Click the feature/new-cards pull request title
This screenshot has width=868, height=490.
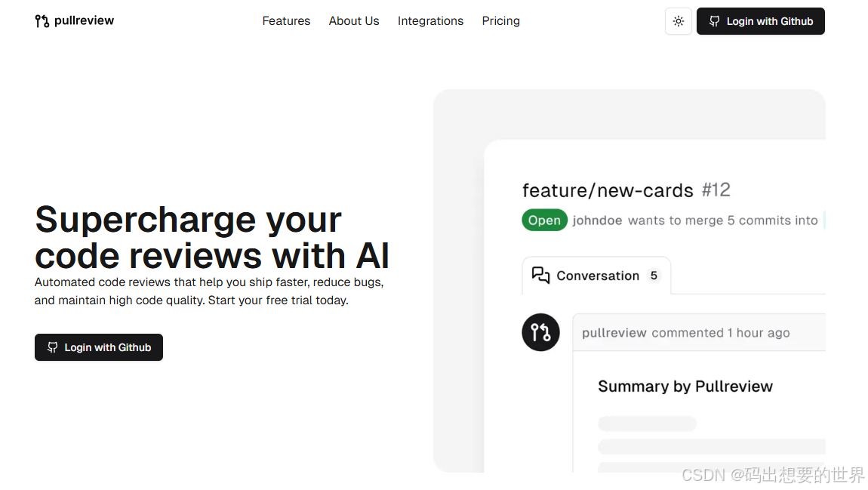pyautogui.click(x=608, y=190)
